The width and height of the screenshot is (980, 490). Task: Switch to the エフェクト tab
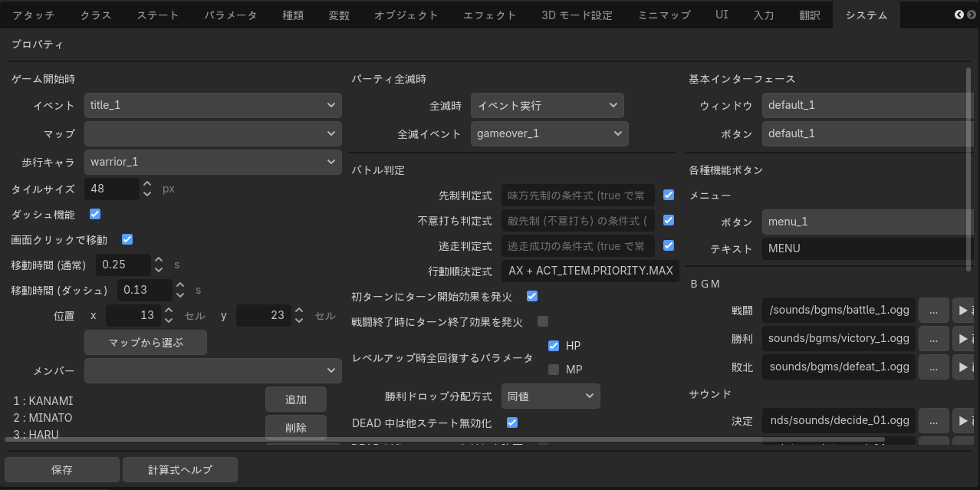click(490, 15)
